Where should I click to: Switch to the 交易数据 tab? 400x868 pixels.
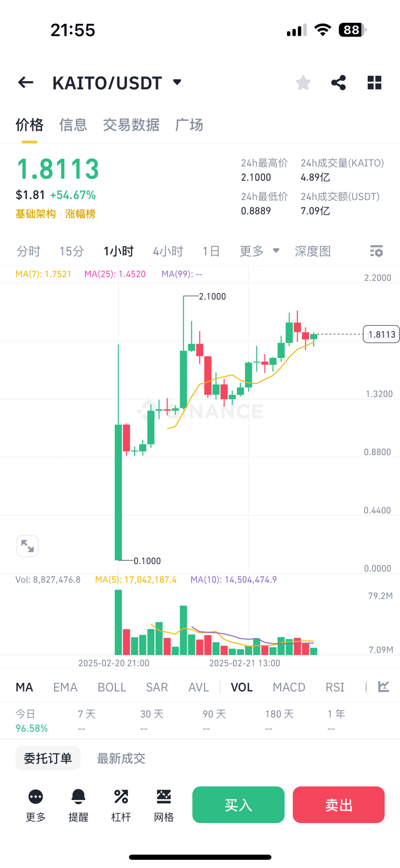131,125
